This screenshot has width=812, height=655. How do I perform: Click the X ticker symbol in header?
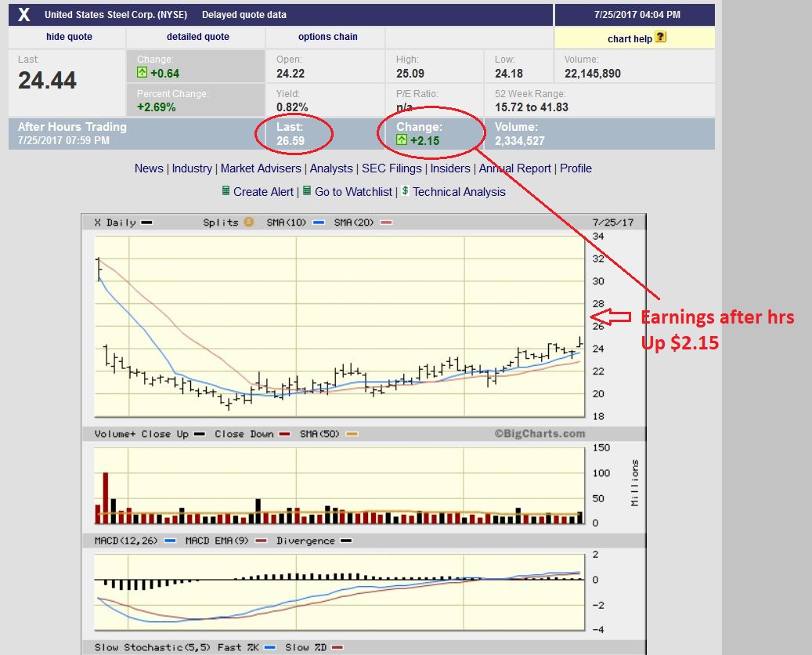(x=24, y=15)
